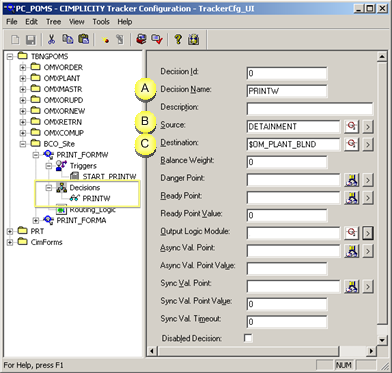Open Source browse icon button
The image size is (392, 373).
coord(351,126)
